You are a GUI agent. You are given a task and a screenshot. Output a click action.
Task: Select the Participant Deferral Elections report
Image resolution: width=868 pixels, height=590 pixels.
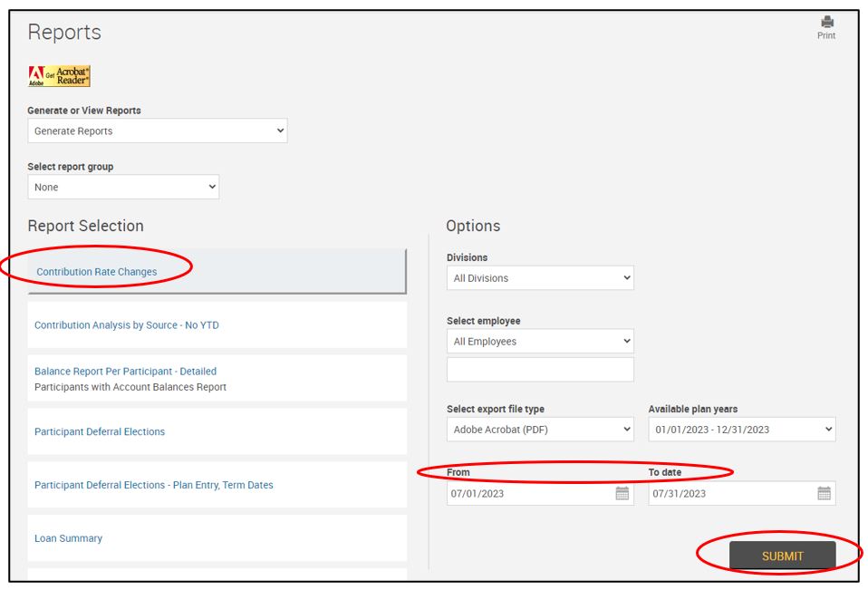[x=100, y=432]
